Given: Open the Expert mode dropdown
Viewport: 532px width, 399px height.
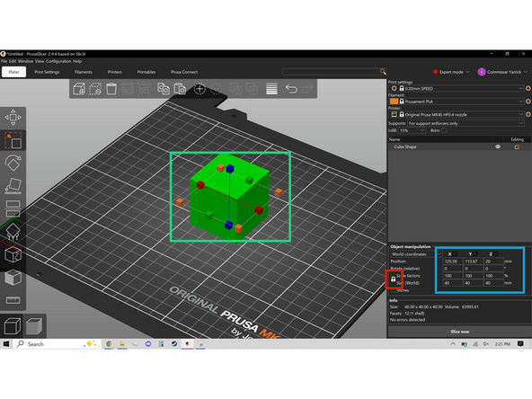Looking at the screenshot, I should (x=452, y=72).
